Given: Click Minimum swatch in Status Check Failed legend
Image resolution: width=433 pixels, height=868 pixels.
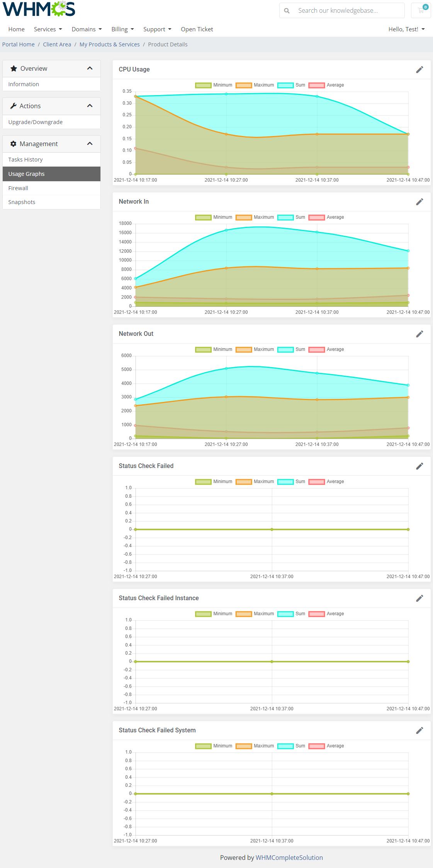Looking at the screenshot, I should [203, 482].
